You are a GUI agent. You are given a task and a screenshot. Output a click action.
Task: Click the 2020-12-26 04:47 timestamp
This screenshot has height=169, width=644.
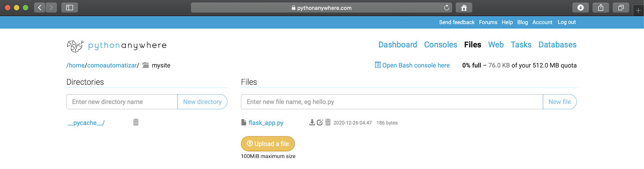[x=353, y=123]
